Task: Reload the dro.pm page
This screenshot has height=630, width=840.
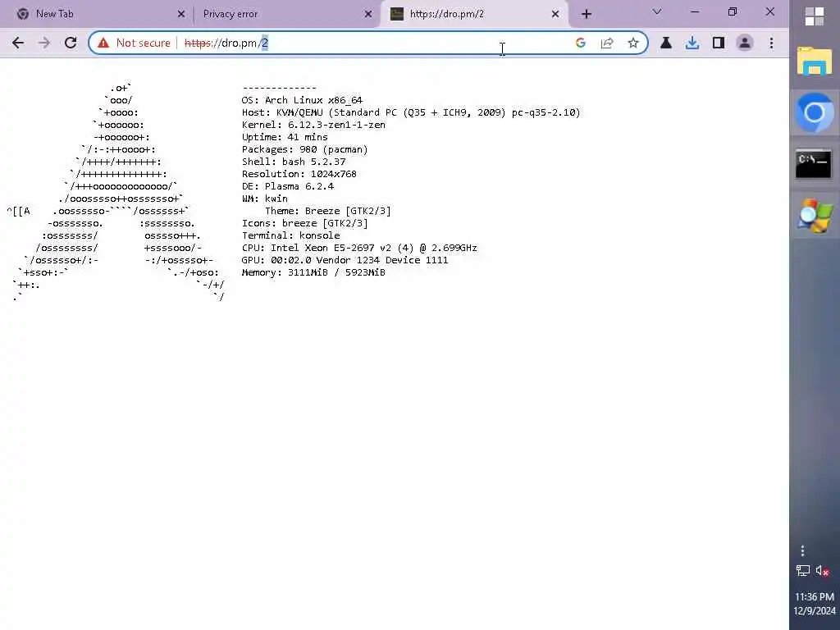Action: [71, 43]
